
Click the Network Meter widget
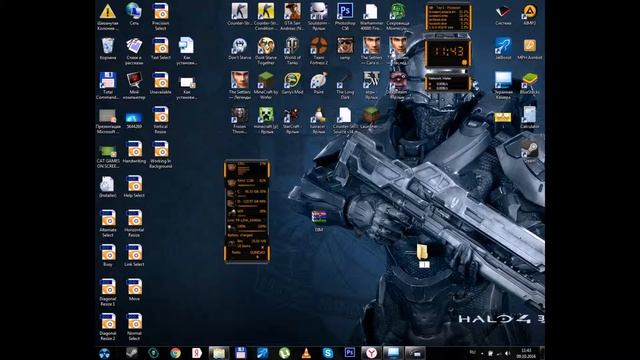448,83
